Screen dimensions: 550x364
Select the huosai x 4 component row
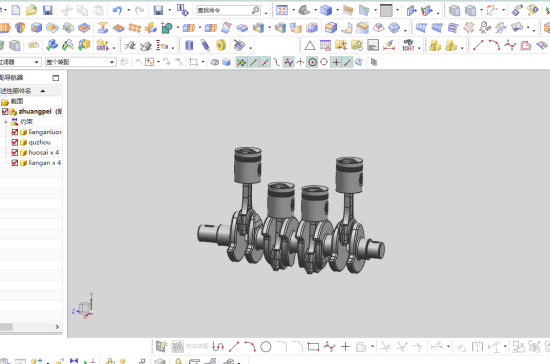(x=43, y=152)
